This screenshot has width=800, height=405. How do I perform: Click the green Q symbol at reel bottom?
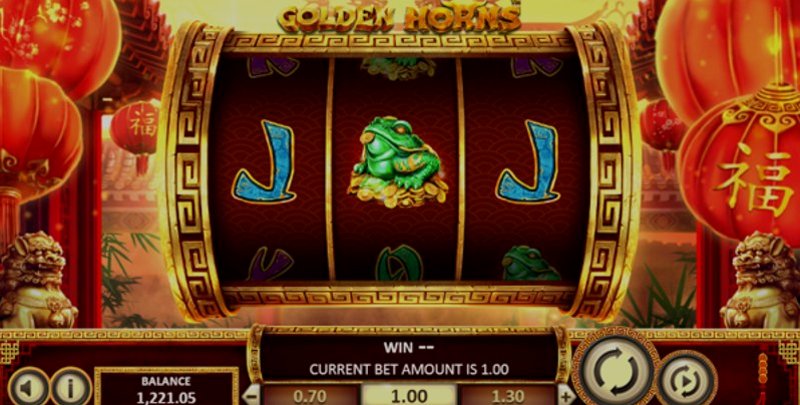pos(399,263)
